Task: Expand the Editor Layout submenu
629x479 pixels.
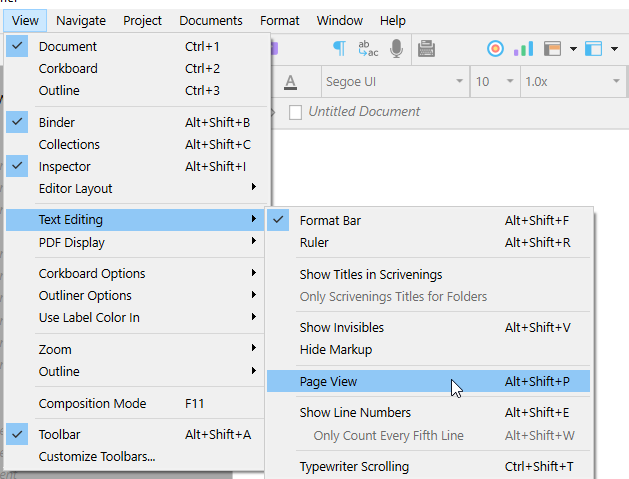Action: 137,189
